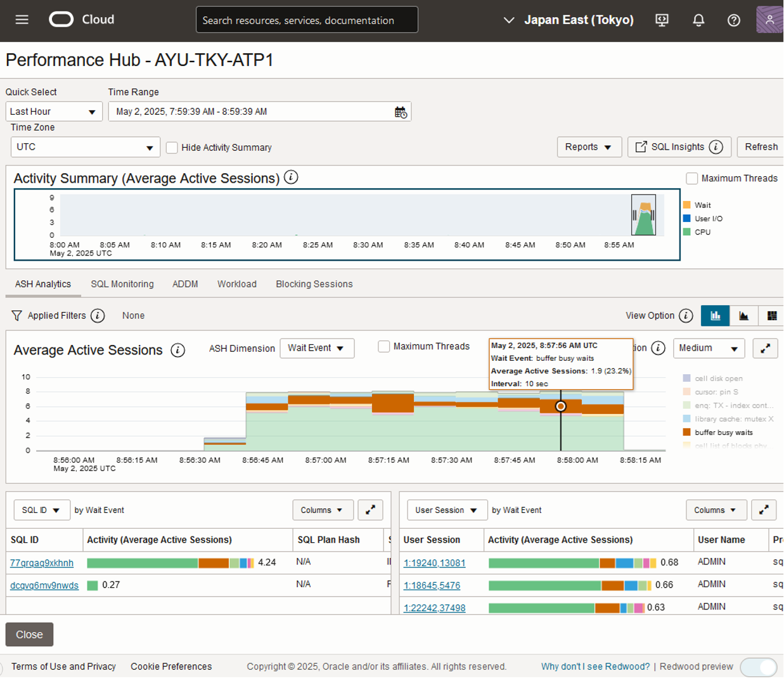Open the Blocking Sessions tab
The image size is (784, 681).
[x=314, y=284]
